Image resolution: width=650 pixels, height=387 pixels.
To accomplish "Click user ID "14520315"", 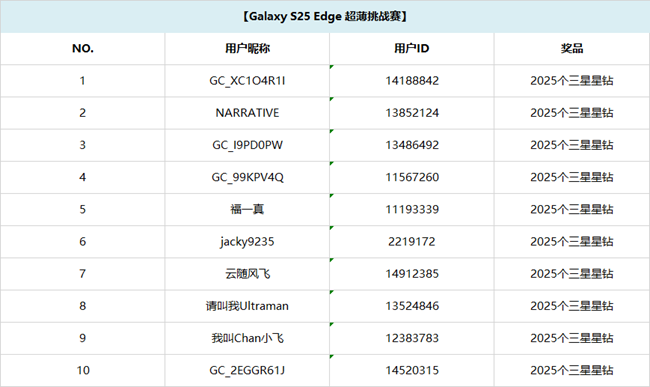I will pyautogui.click(x=412, y=370).
